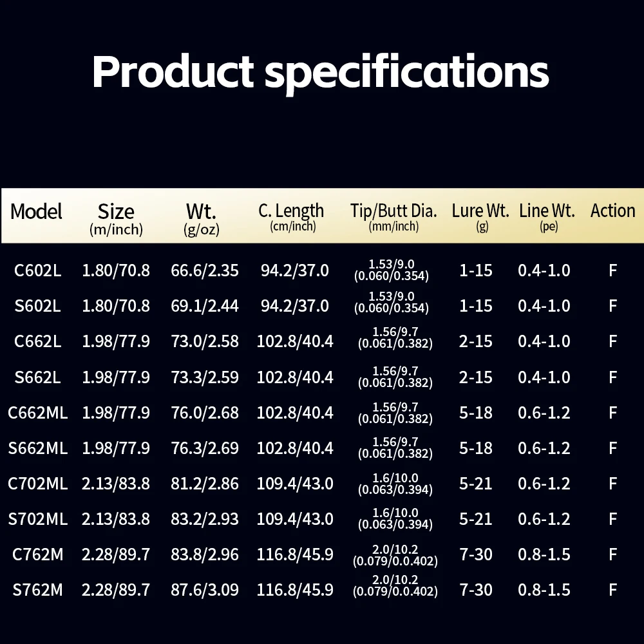Select the 87.6/3.09 weight value

tap(205, 590)
